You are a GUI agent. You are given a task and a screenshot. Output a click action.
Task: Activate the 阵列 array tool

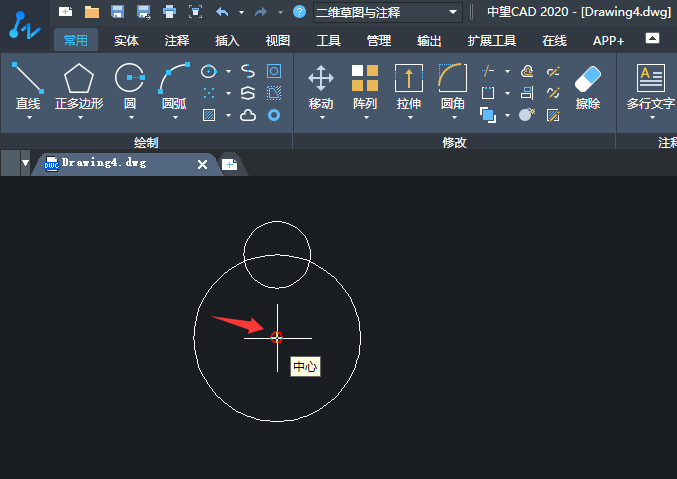tap(365, 86)
